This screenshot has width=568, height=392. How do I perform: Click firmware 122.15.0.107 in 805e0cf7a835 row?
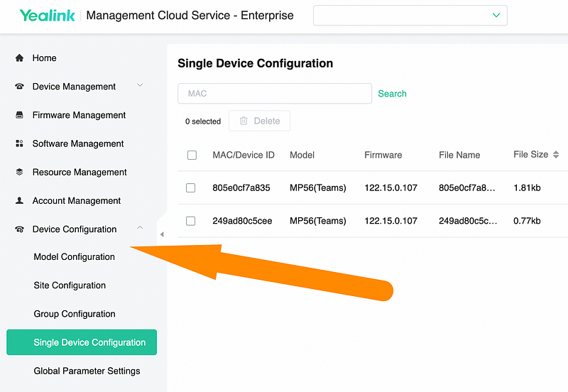pos(391,187)
